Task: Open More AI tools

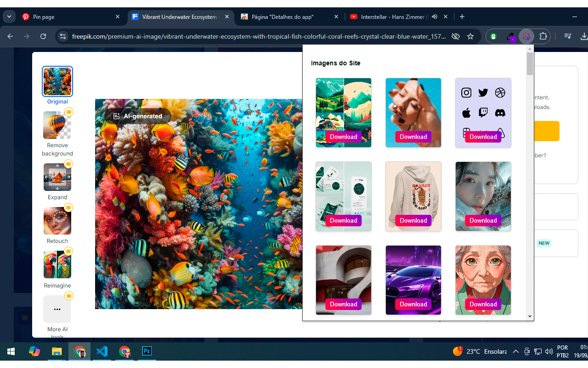Action: 57,309
